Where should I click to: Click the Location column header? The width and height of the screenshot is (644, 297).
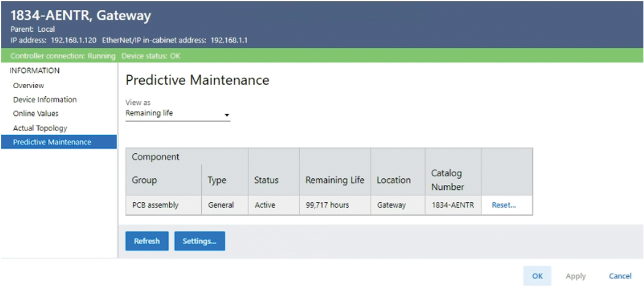point(394,180)
